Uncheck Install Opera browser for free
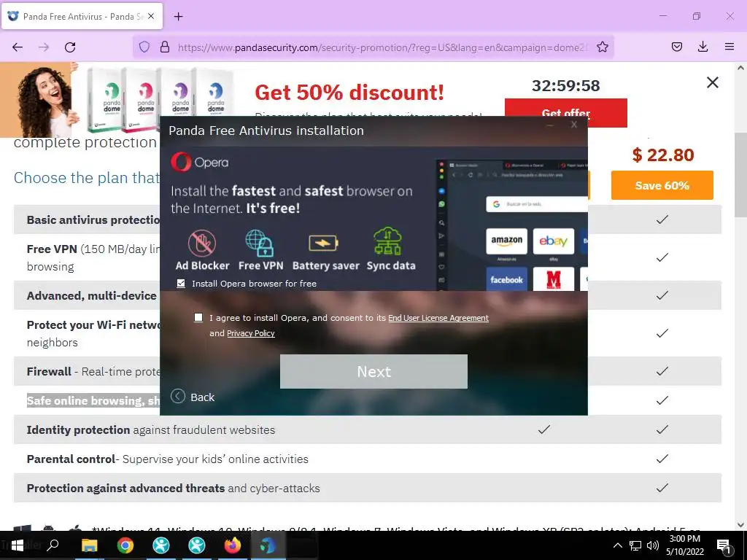Image resolution: width=747 pixels, height=560 pixels. coord(181,284)
